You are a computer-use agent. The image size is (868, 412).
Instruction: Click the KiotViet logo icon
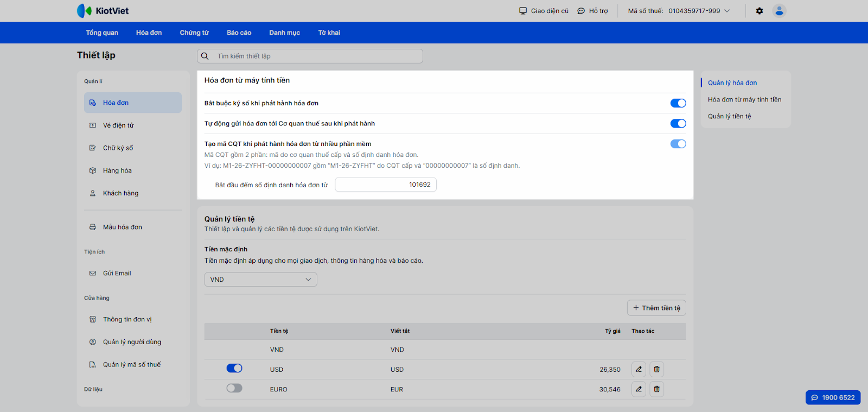(84, 11)
